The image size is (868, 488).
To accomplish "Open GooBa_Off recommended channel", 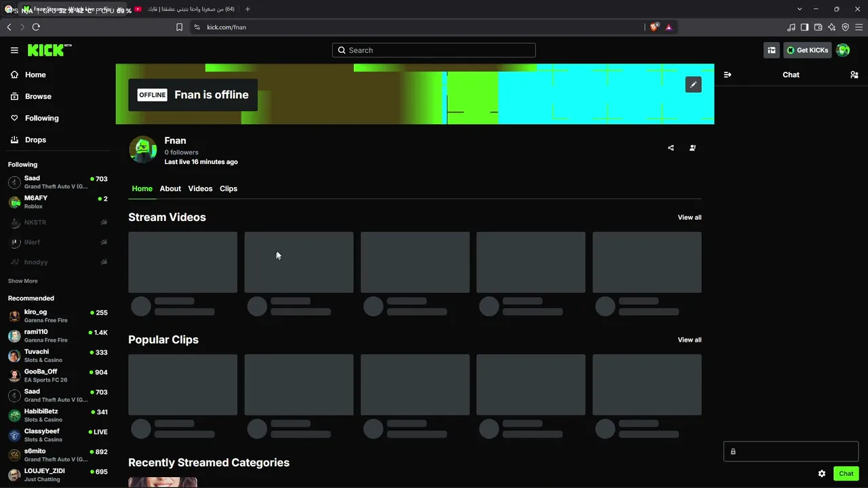I will 58,375.
